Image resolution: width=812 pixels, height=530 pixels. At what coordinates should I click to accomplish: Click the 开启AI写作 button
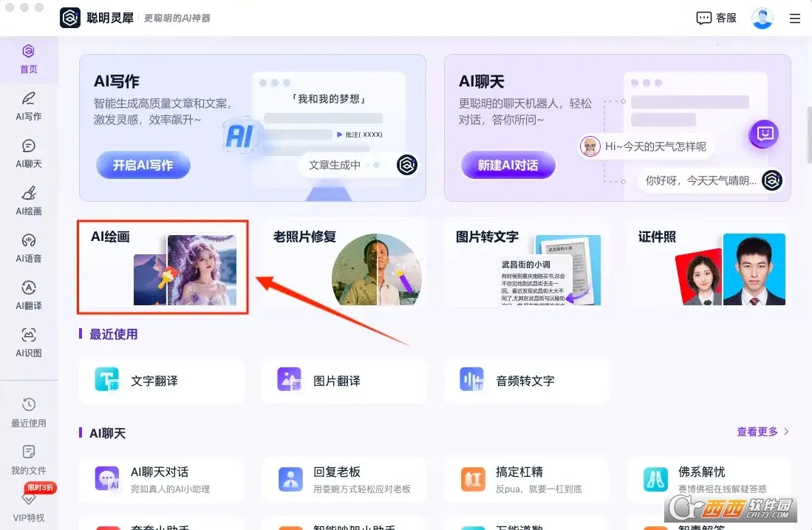[142, 166]
